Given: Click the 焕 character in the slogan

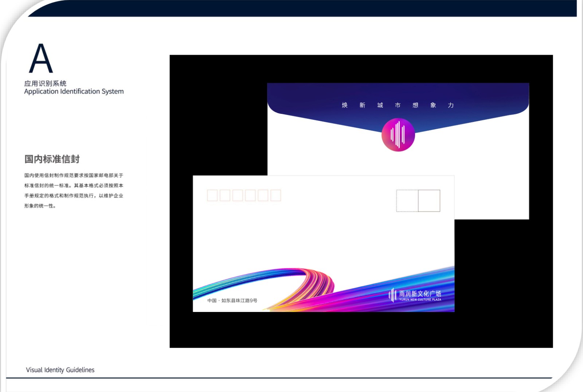Looking at the screenshot, I should coord(345,105).
